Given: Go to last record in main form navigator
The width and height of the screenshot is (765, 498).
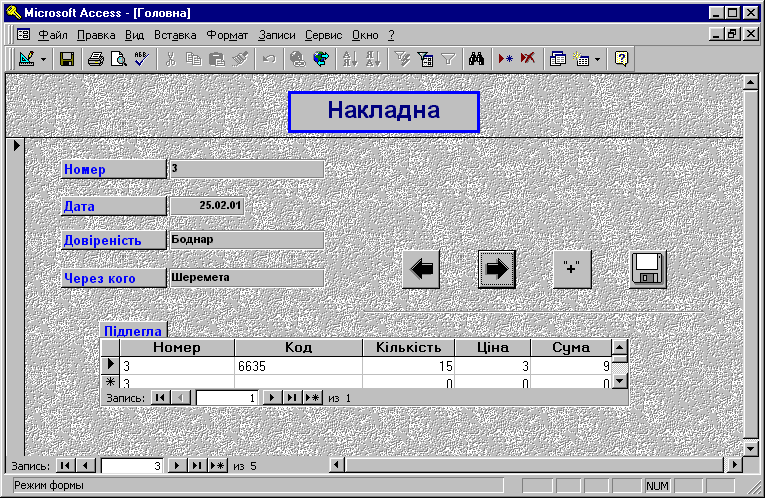Looking at the screenshot, I should (197, 466).
